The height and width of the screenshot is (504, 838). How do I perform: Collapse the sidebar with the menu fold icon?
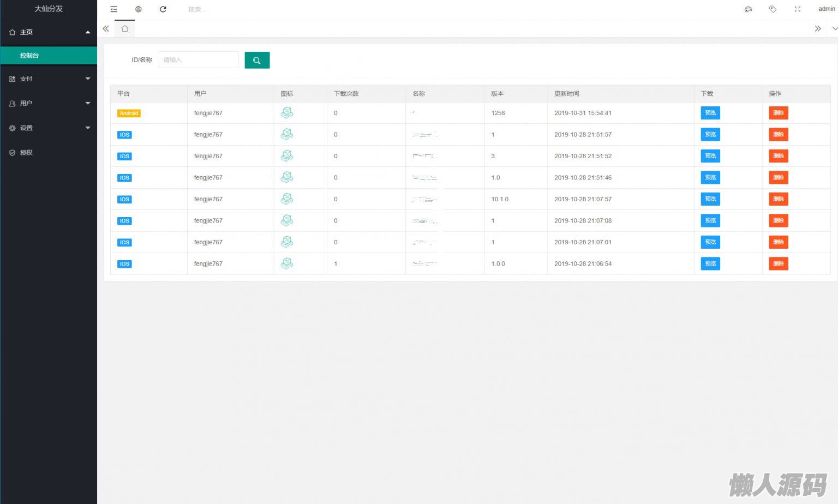coord(113,9)
